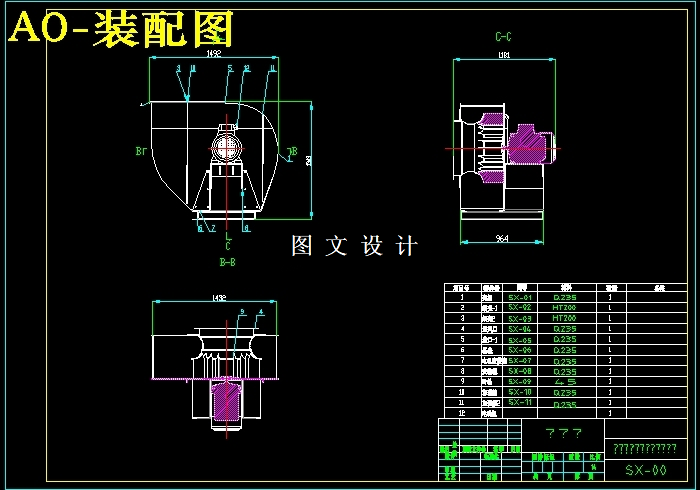Image resolution: width=700 pixels, height=490 pixels.
Task: Select code SX-02 in parts list
Action: tap(520, 307)
